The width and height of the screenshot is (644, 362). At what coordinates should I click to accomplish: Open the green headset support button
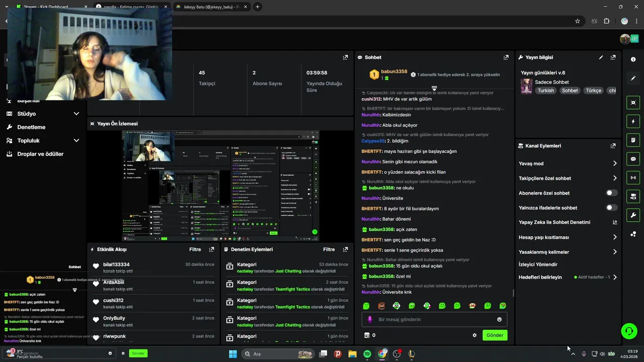[x=629, y=331]
